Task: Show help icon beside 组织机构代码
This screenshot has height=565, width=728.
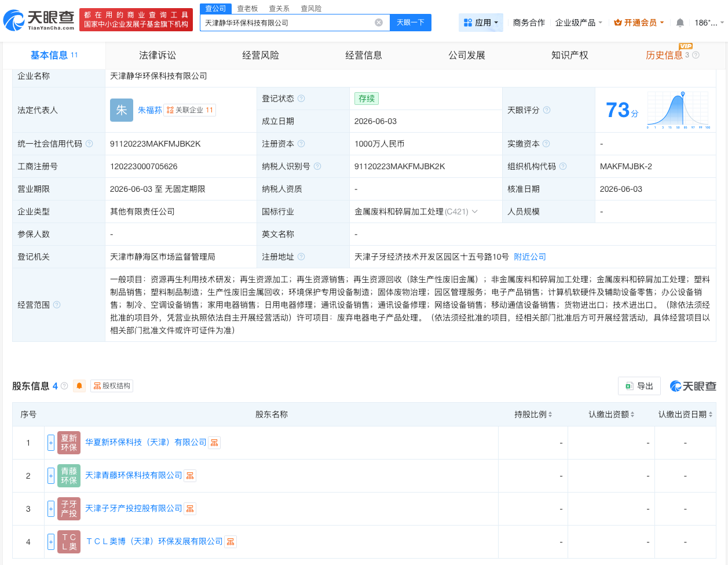Action: pyautogui.click(x=563, y=166)
